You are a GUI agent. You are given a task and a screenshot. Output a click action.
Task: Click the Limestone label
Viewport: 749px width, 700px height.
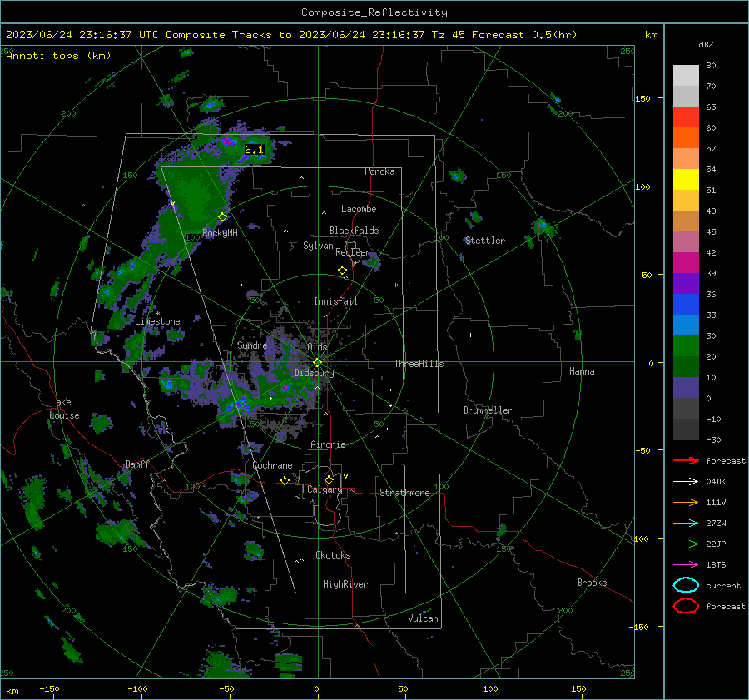[157, 321]
